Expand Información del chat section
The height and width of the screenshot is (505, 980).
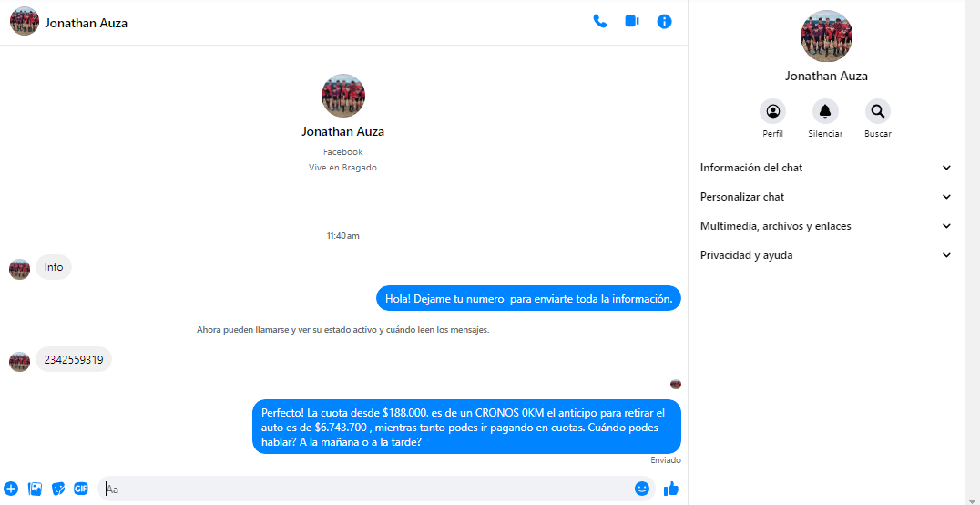(825, 168)
